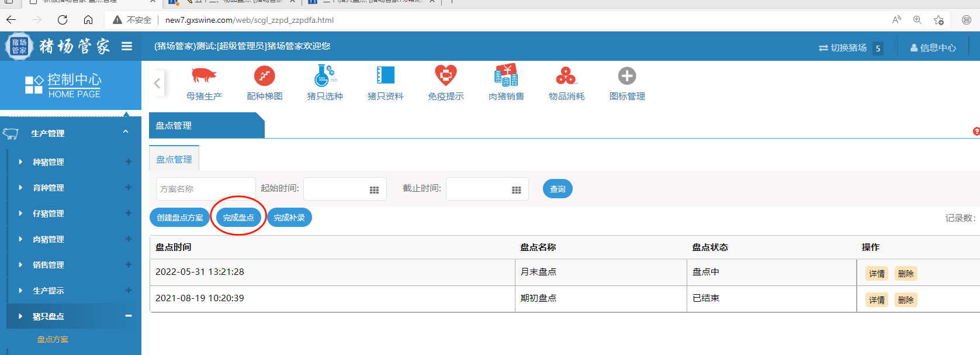Screen dimensions: 980x355
Task: Open the 起始时间 date picker
Action: tap(374, 189)
